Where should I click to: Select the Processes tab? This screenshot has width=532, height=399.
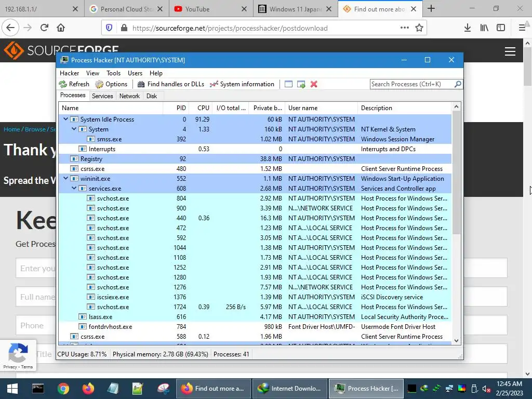click(x=73, y=96)
